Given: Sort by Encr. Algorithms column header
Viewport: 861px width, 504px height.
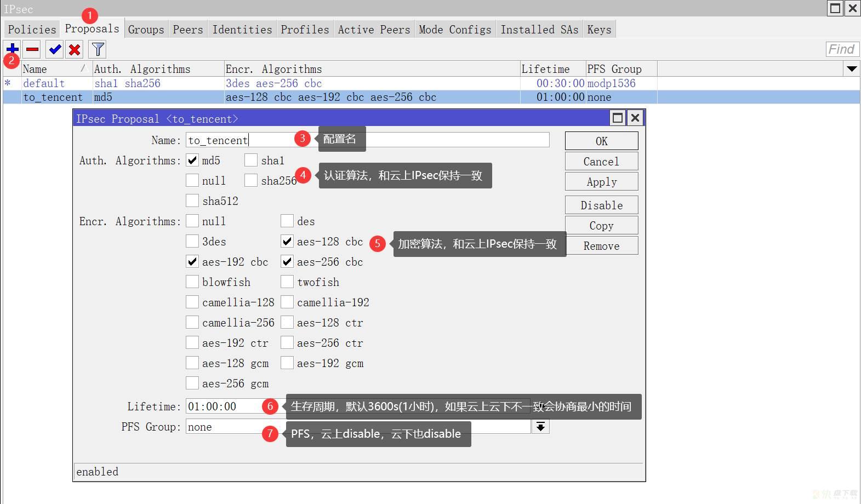Looking at the screenshot, I should [x=372, y=69].
